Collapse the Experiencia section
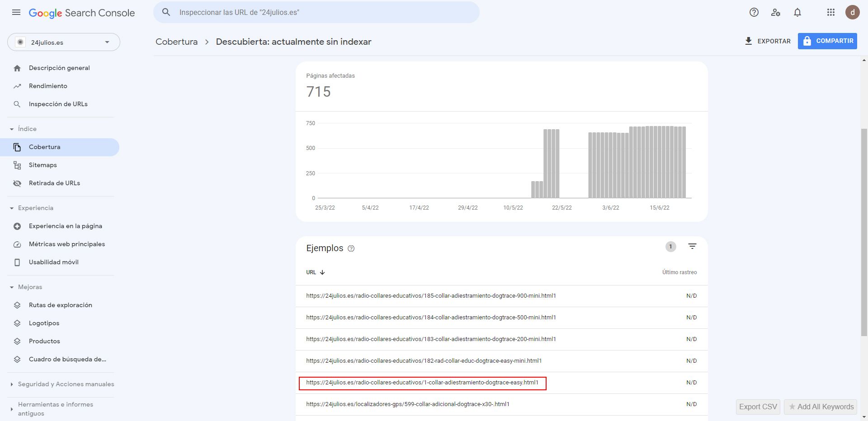The height and width of the screenshot is (421, 868). pyautogui.click(x=12, y=208)
